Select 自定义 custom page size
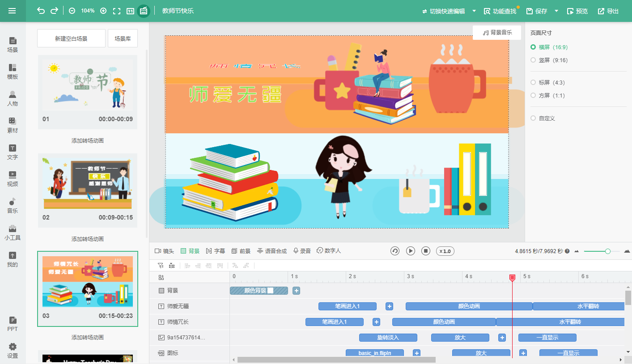 543,118
